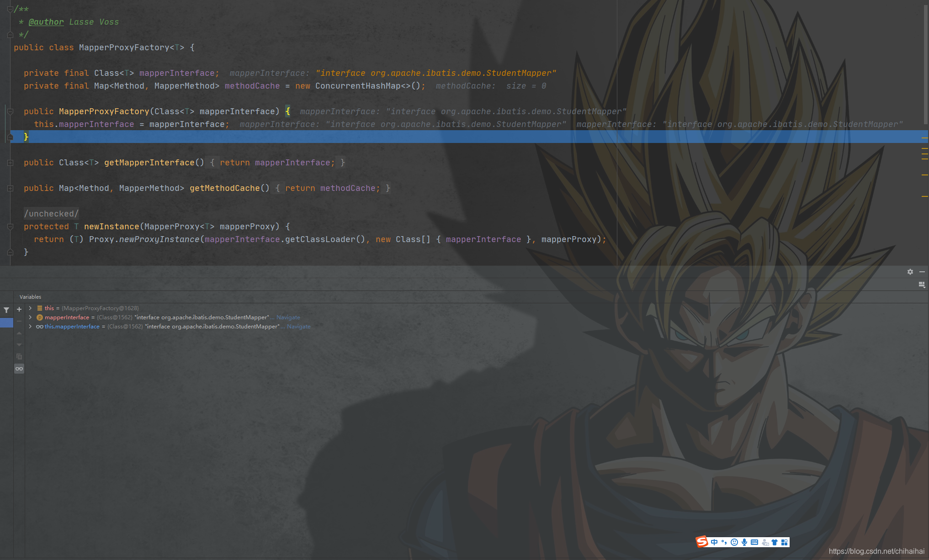Select this.mapperInterface watch row text
Image resolution: width=929 pixels, height=560 pixels.
162,327
